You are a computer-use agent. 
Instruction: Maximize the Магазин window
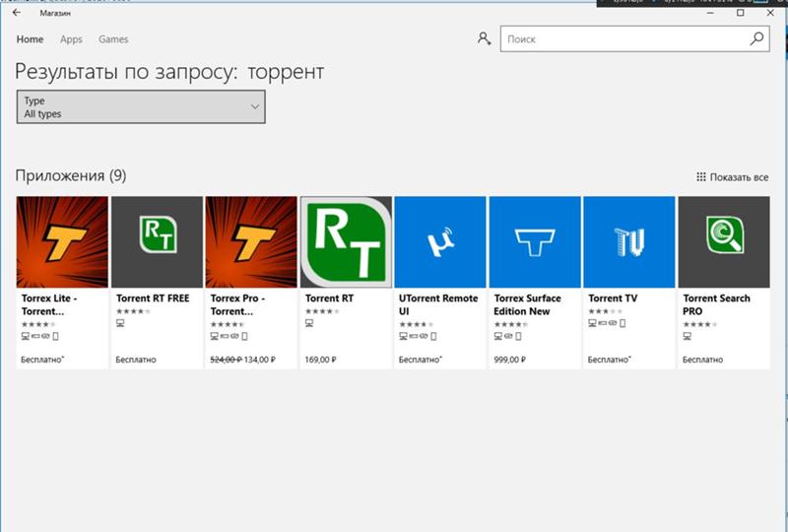click(x=741, y=13)
